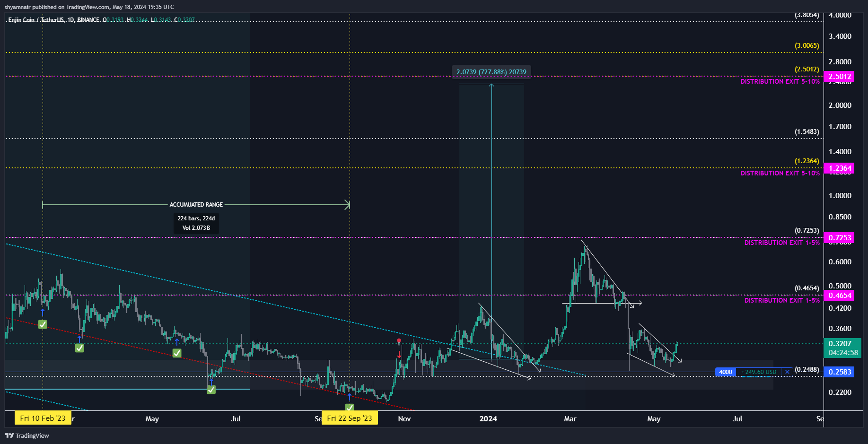Select the 0.4654 magenta price label
868x444 pixels.
[x=839, y=296]
